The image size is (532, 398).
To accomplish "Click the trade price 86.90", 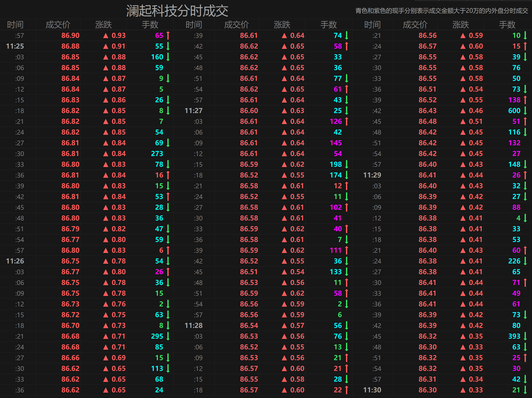I will [70, 36].
